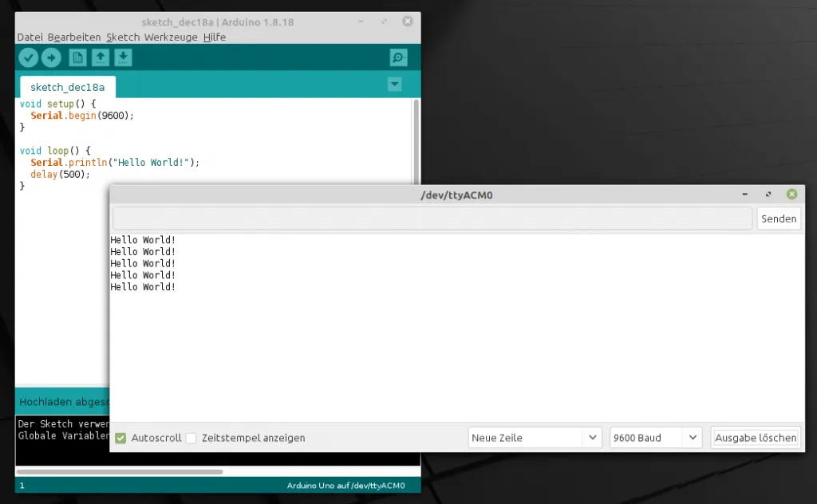The image size is (817, 504).
Task: Click the Verify checkmark icon
Action: (x=29, y=57)
